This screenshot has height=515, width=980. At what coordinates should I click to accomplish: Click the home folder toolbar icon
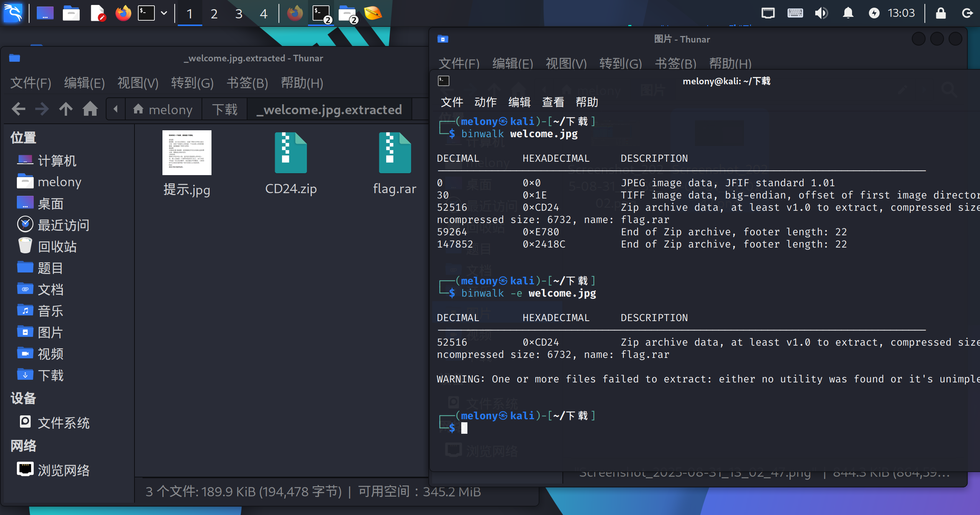click(x=90, y=110)
